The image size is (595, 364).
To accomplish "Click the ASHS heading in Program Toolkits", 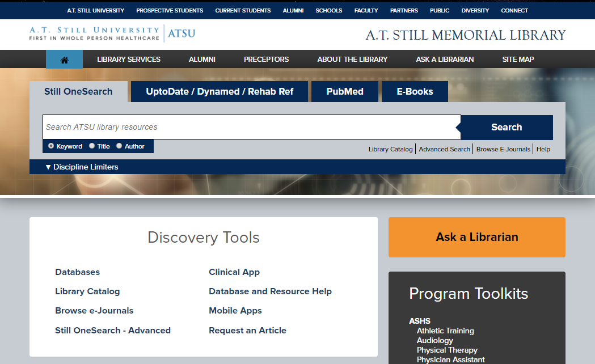I will click(419, 321).
